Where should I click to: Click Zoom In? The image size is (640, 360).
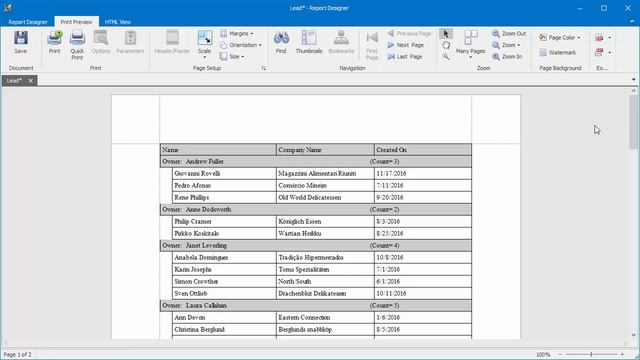point(507,56)
